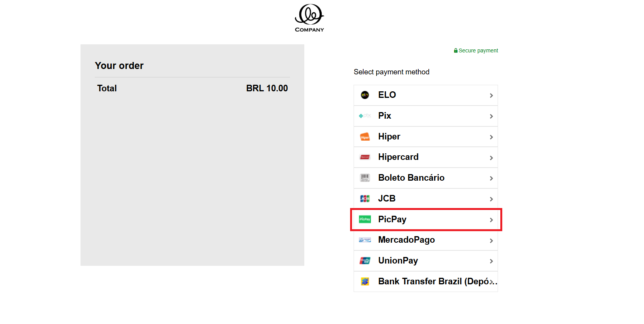Select the Hiper logo icon

pos(365,136)
